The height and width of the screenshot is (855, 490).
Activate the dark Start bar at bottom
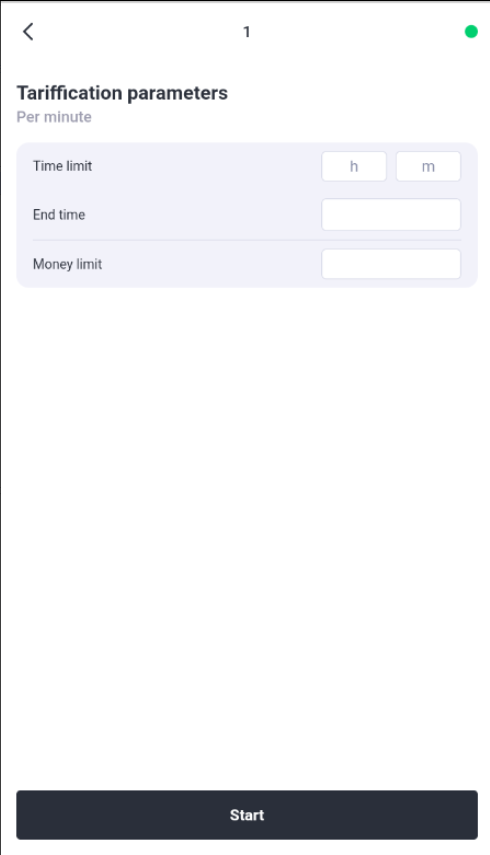coord(247,815)
